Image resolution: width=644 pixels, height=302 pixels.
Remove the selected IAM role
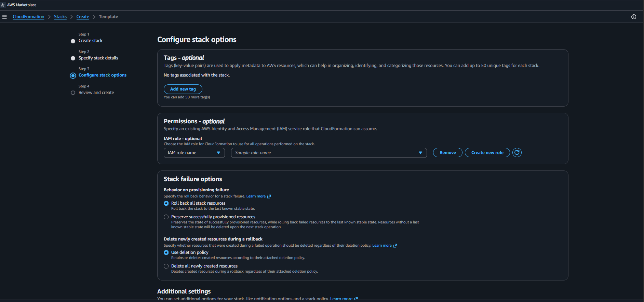(448, 153)
